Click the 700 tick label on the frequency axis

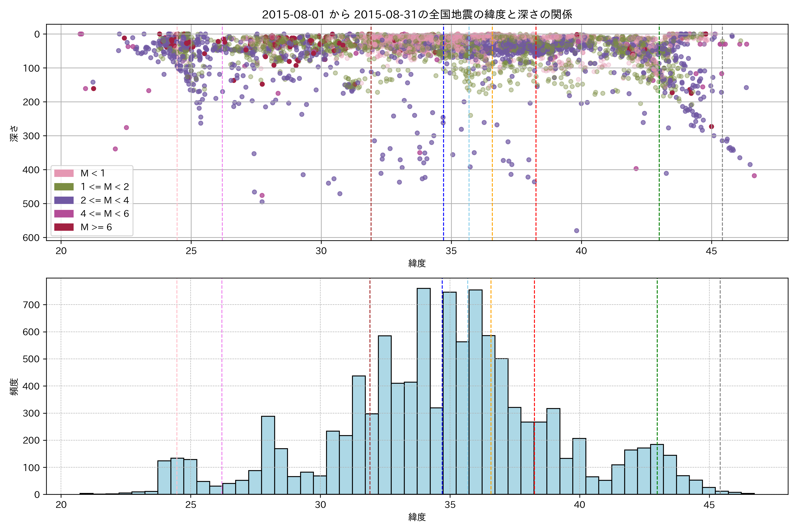pyautogui.click(x=31, y=305)
